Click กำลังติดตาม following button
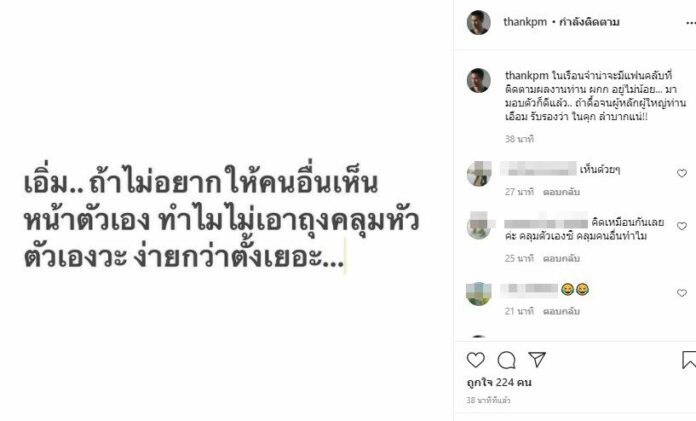Viewport: 696px width, 421px height. click(x=589, y=22)
